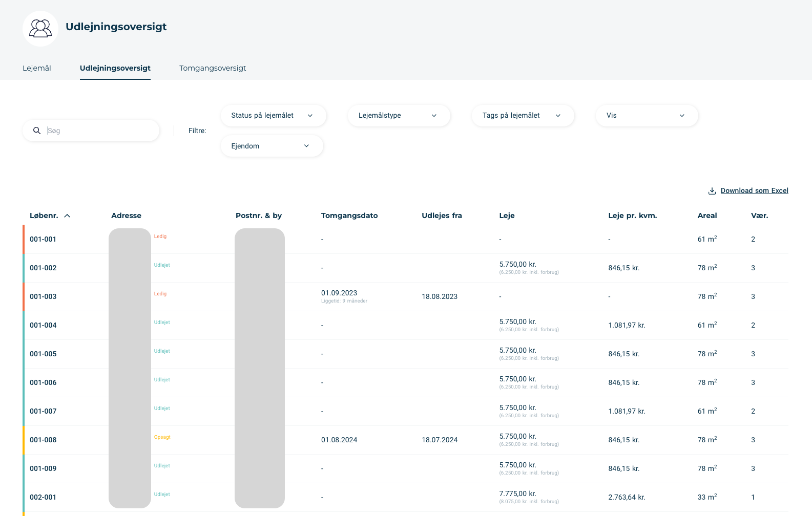The image size is (812, 516).
Task: Click the Areal column header
Action: coord(707,216)
